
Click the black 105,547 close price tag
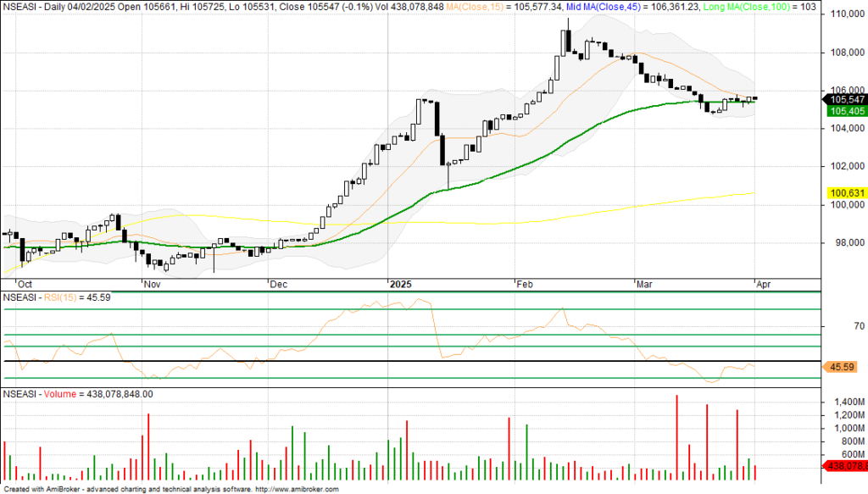coord(844,100)
